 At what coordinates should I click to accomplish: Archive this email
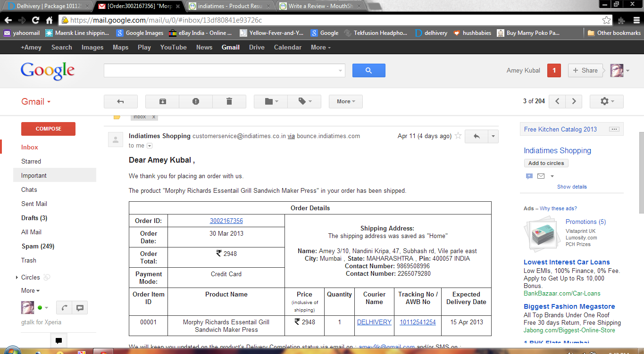tap(162, 101)
